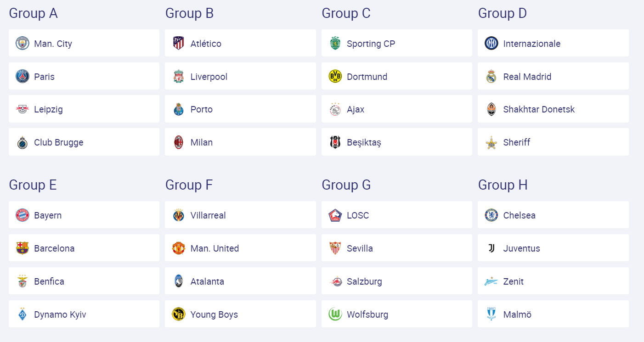Viewport: 644px width, 342px height.
Task: Click the Man. City club crest
Action: (x=22, y=44)
